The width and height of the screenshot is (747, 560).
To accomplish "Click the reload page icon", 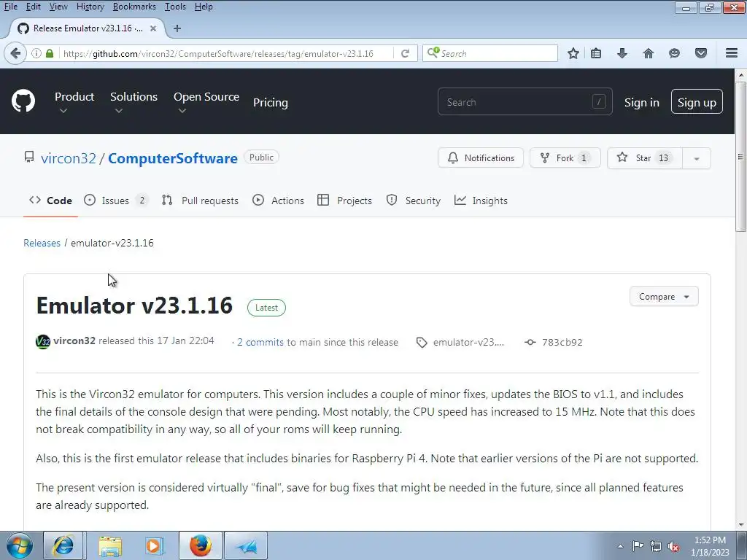I will (405, 53).
